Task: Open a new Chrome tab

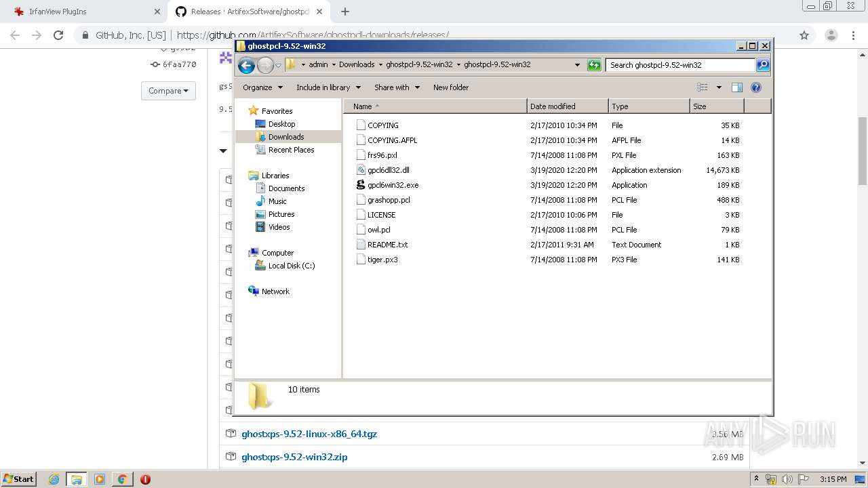Action: (x=345, y=12)
